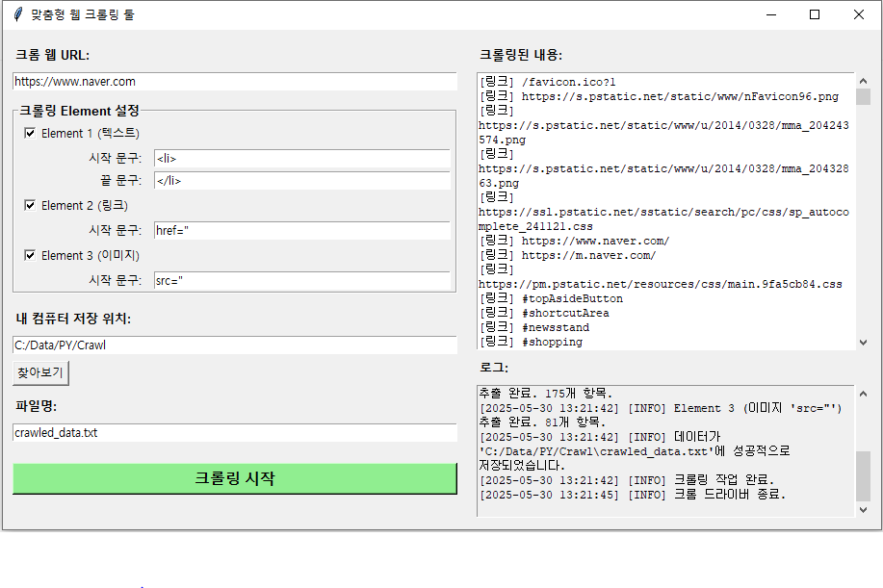This screenshot has height=588, width=883.
Task: Click the '#topAsideButton' link line
Action: pyautogui.click(x=551, y=298)
